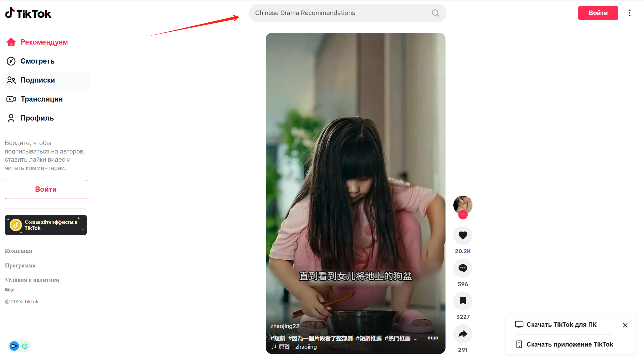
Task: Click the Войти (Login) button in sidebar
Action: click(46, 189)
